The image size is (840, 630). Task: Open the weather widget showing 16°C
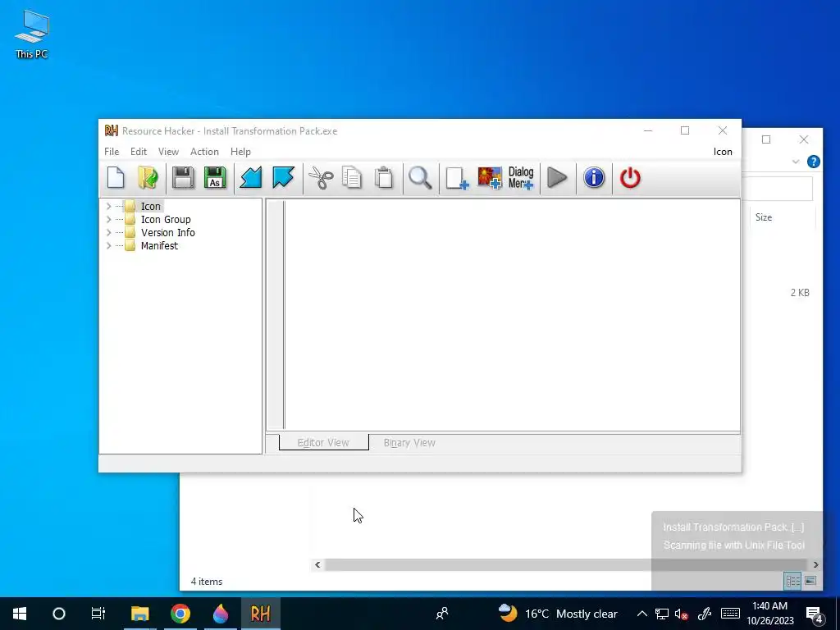tap(557, 614)
